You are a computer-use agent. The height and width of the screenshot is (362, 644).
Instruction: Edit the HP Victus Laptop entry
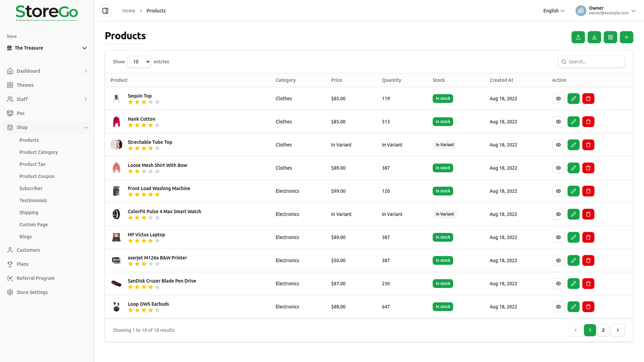(573, 237)
